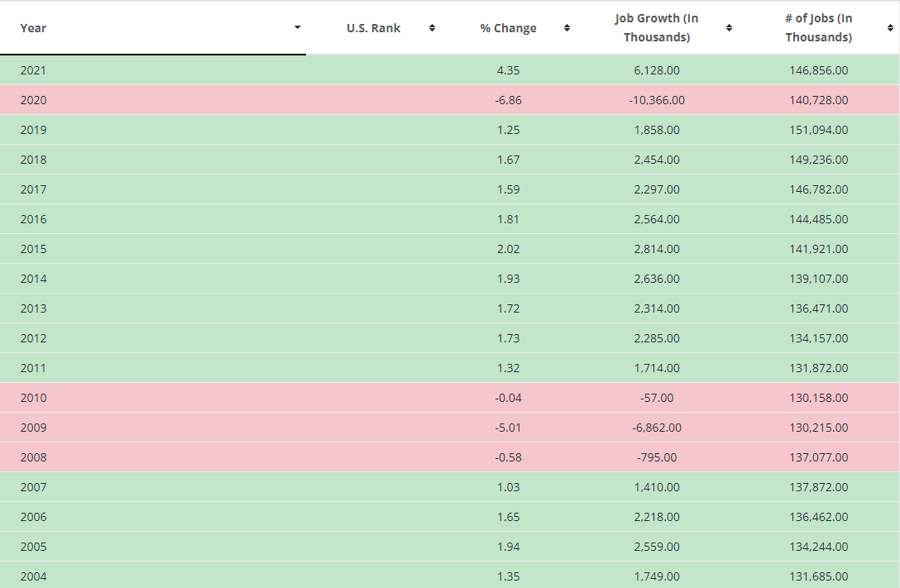Select the 2021 row year cell

(x=33, y=70)
